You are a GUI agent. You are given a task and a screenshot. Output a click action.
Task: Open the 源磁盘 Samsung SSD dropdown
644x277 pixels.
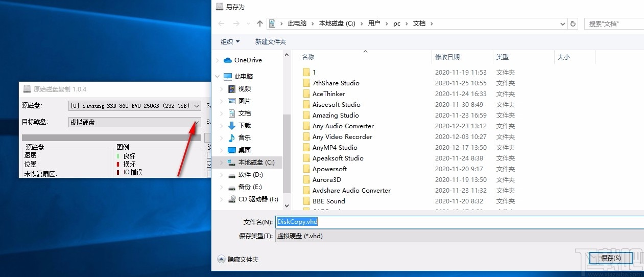click(135, 106)
